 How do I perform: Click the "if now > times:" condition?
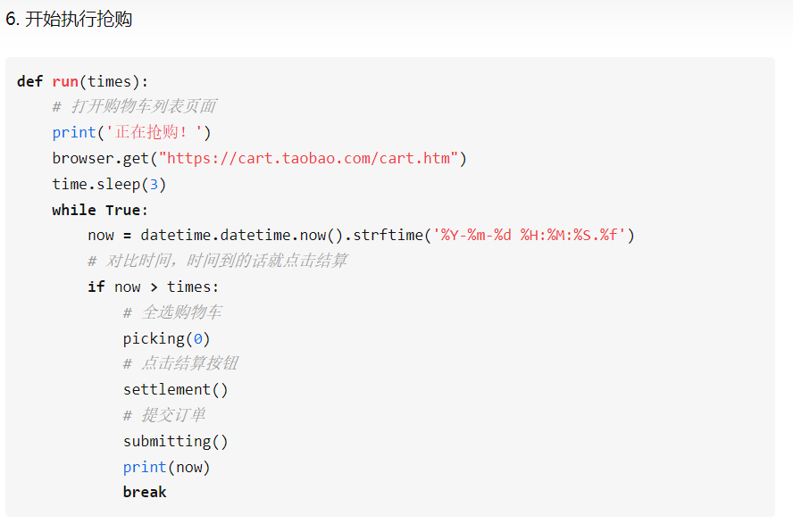(154, 287)
